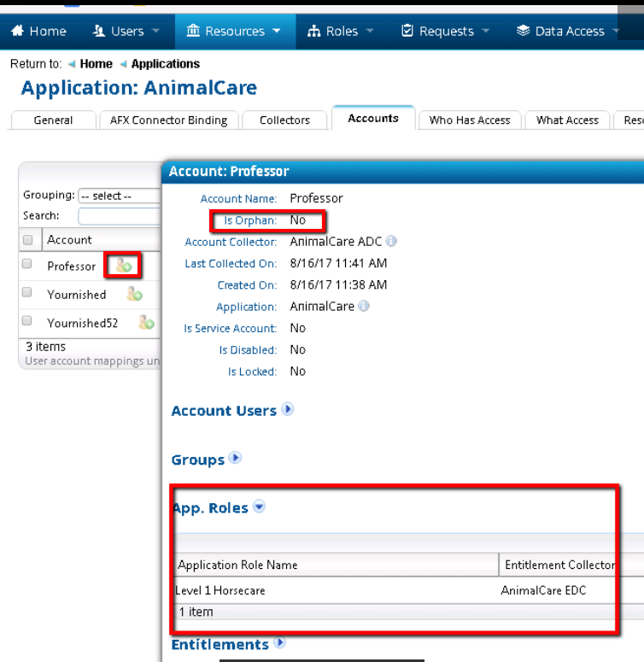Click the Home house icon in navbar
The width and height of the screenshot is (644, 662).
coord(17,31)
